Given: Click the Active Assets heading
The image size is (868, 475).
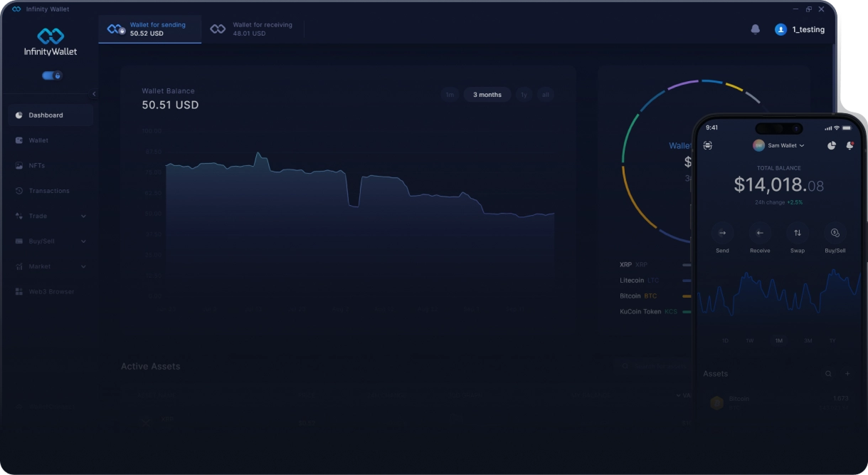Looking at the screenshot, I should pos(151,367).
